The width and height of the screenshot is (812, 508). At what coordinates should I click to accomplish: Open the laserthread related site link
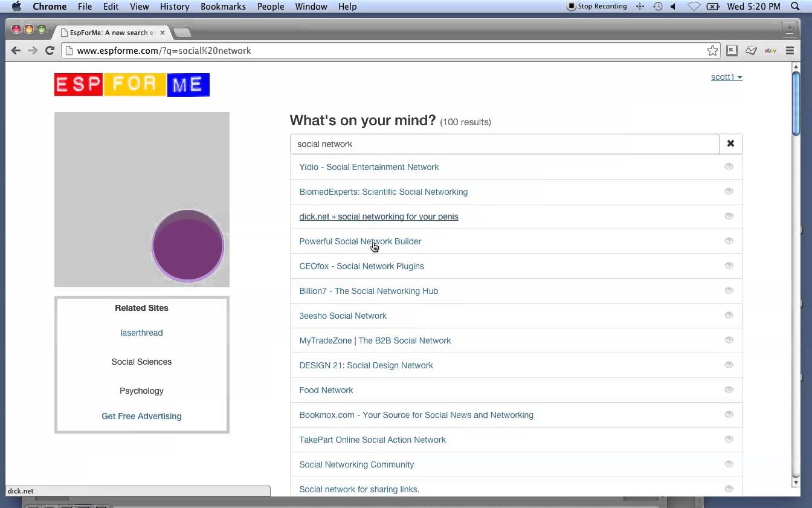(x=141, y=333)
